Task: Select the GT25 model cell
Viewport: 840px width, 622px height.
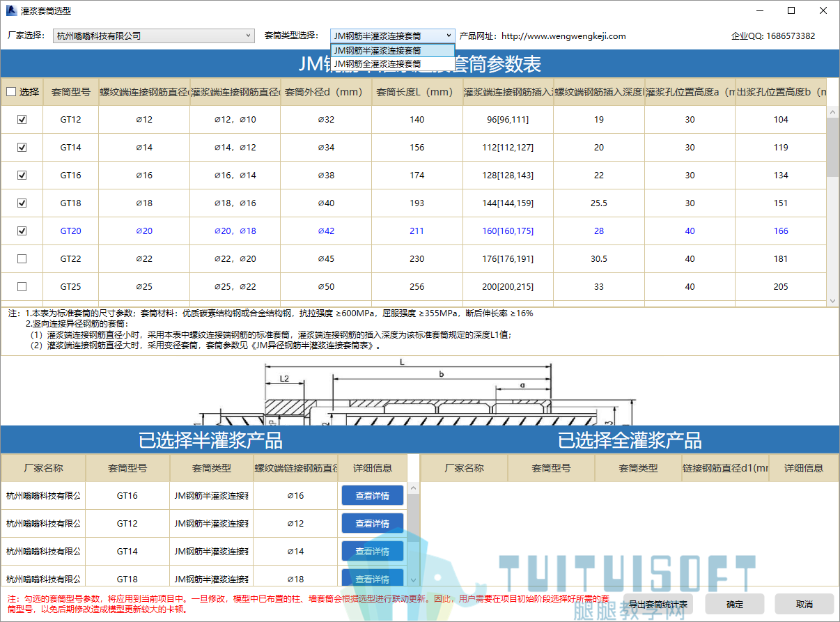Action: click(x=70, y=287)
